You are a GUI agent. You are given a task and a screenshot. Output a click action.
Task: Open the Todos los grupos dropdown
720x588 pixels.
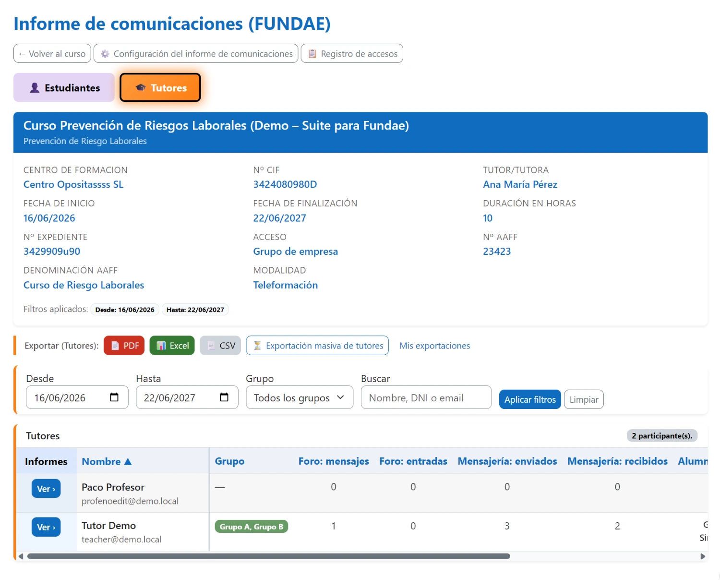coord(300,397)
